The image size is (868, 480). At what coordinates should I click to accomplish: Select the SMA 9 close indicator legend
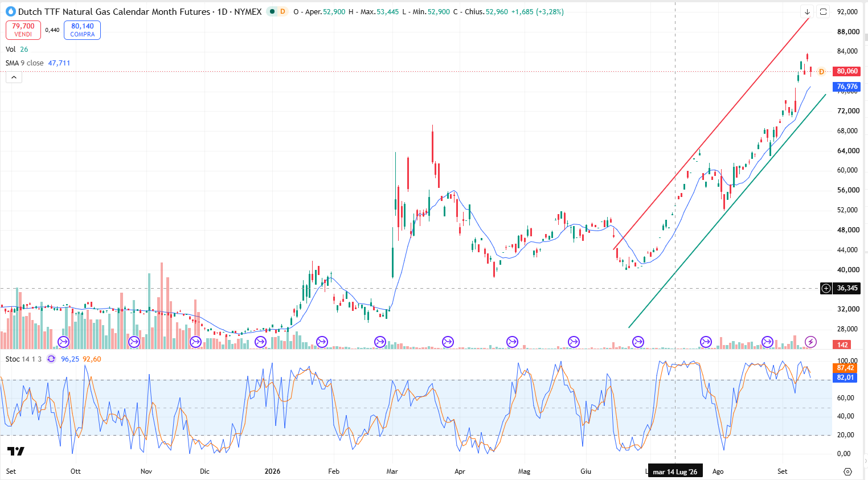(24, 63)
